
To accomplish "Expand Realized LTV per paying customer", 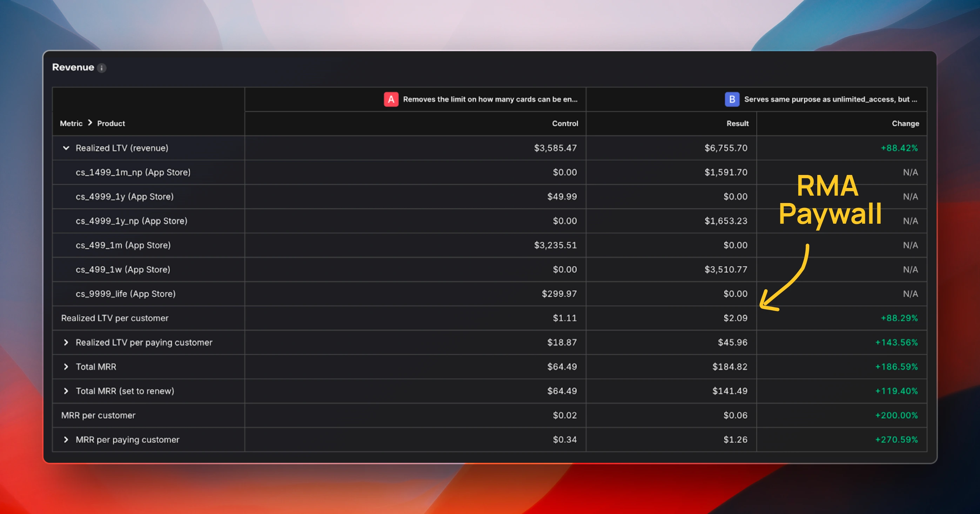I will pos(66,343).
